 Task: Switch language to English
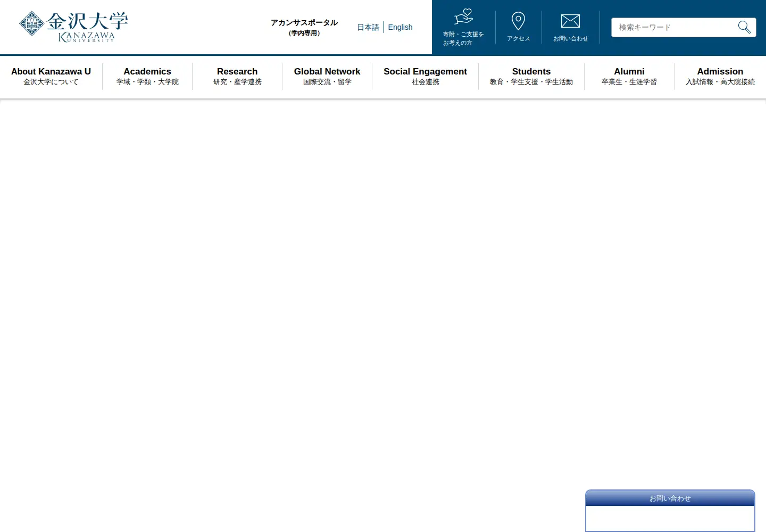(400, 27)
